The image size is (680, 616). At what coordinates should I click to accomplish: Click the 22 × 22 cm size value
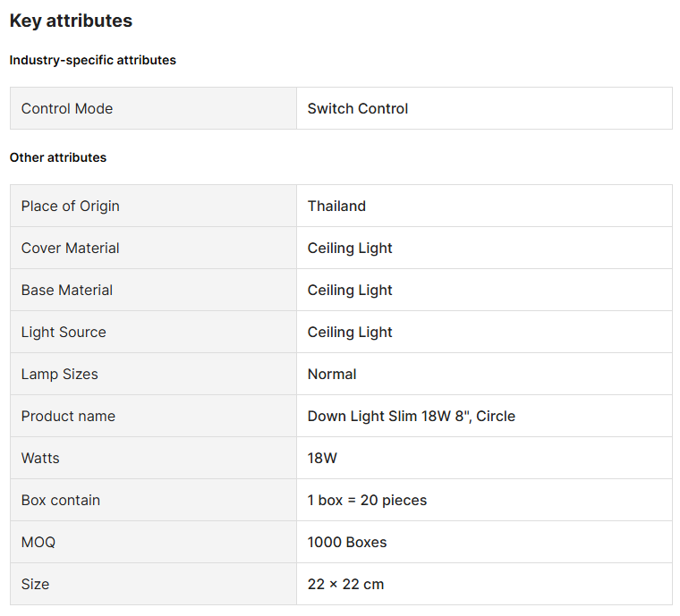point(345,584)
